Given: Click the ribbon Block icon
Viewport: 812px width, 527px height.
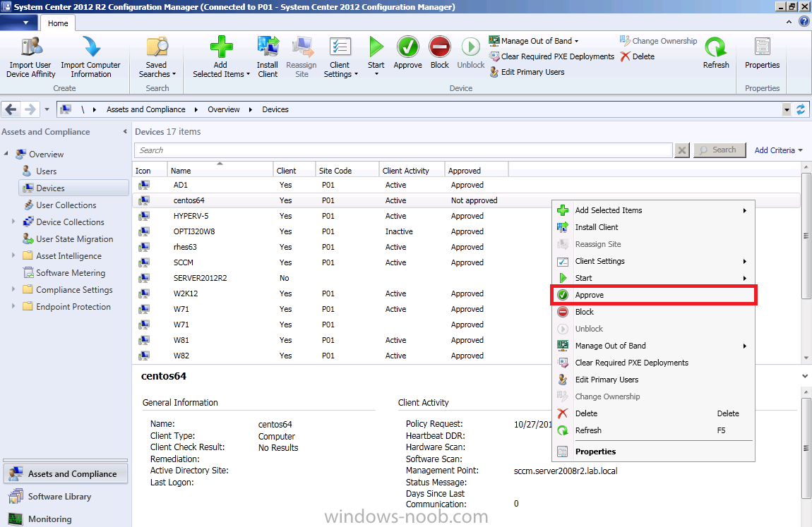Looking at the screenshot, I should pos(440,47).
